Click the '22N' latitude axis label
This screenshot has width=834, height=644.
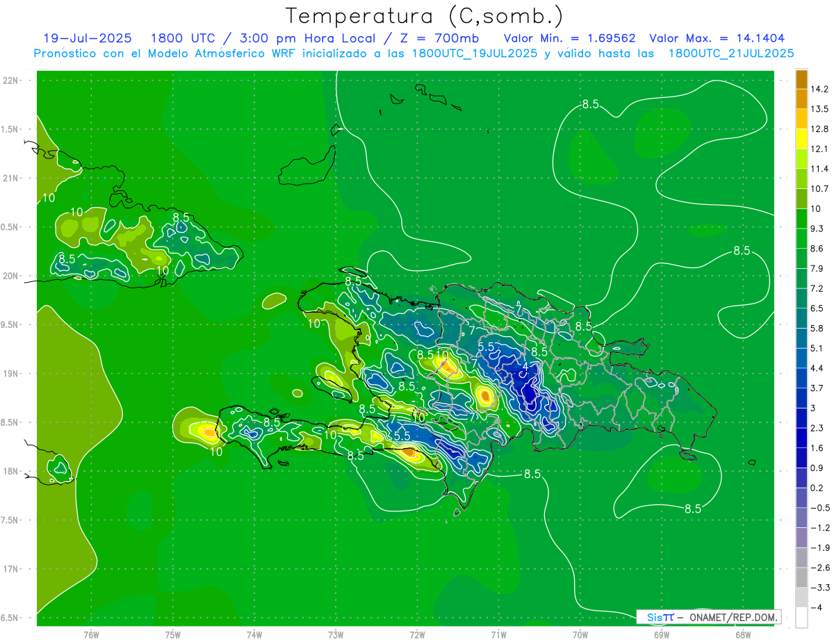[10, 81]
